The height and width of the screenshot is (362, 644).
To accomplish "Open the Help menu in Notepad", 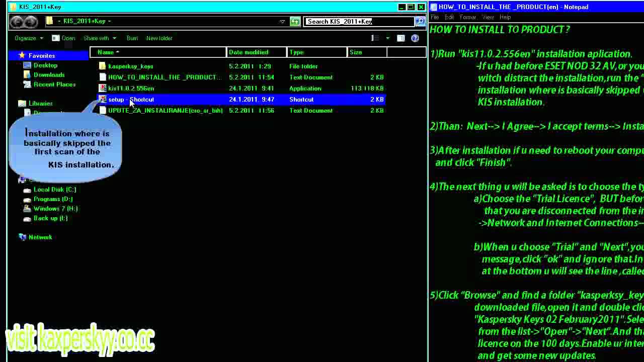I will pos(505,17).
